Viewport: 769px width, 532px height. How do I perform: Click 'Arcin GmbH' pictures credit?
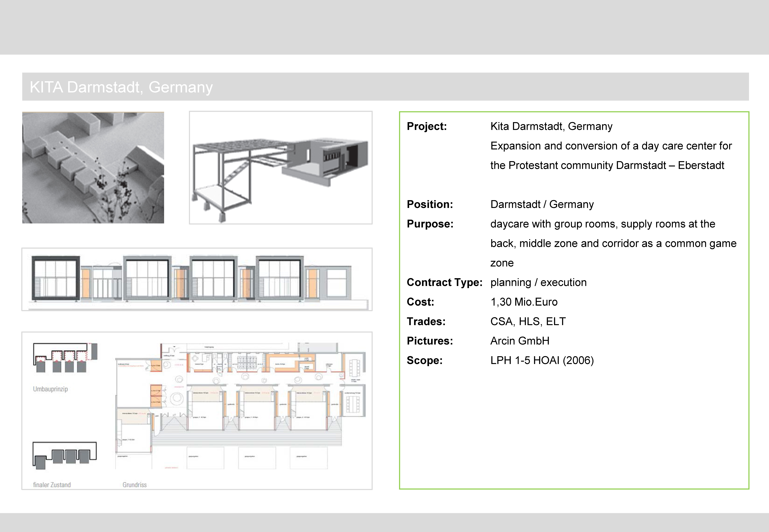click(x=520, y=341)
